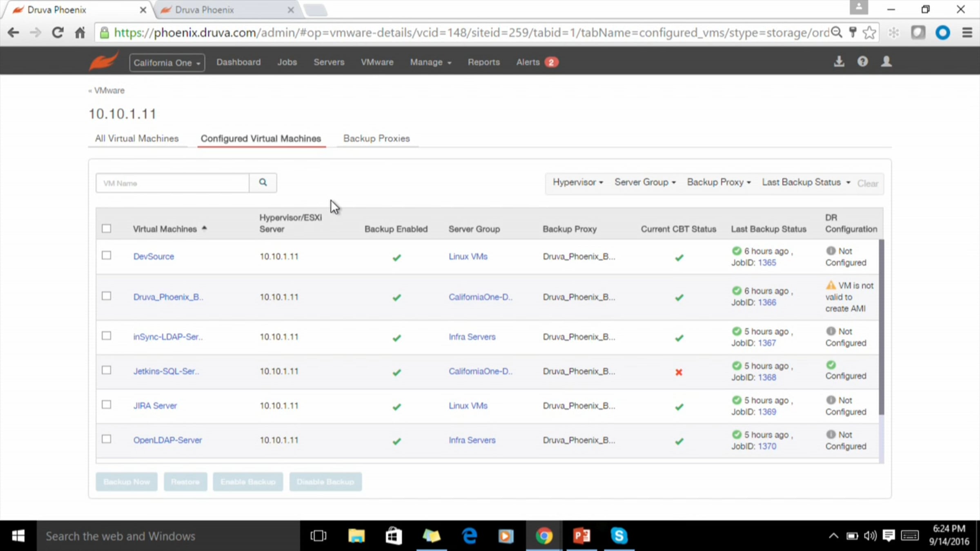The image size is (980, 551).
Task: Check the Jetkins-SQL-Ser.. row checkbox
Action: click(107, 370)
